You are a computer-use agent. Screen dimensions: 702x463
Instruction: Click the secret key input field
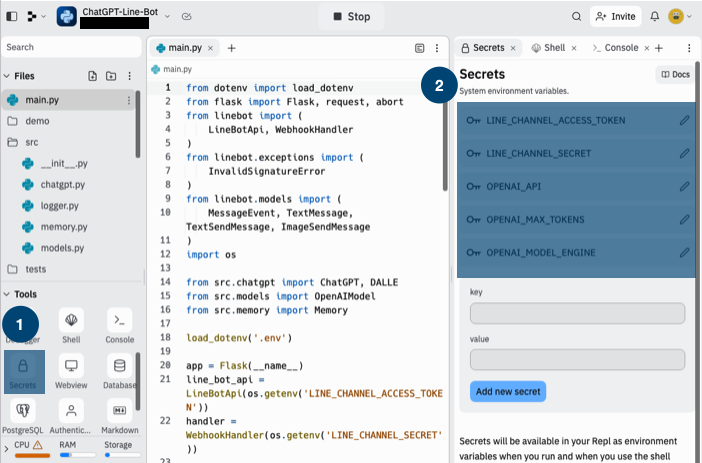click(x=577, y=314)
